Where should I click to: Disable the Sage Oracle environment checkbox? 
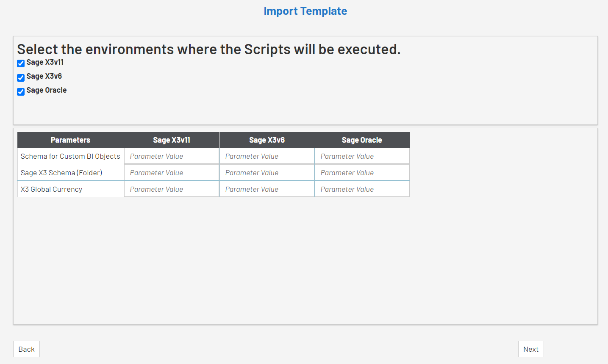pos(21,91)
